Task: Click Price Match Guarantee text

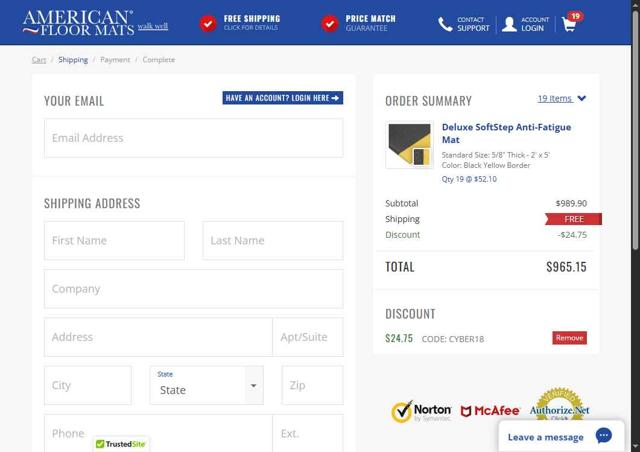Action: click(x=371, y=23)
